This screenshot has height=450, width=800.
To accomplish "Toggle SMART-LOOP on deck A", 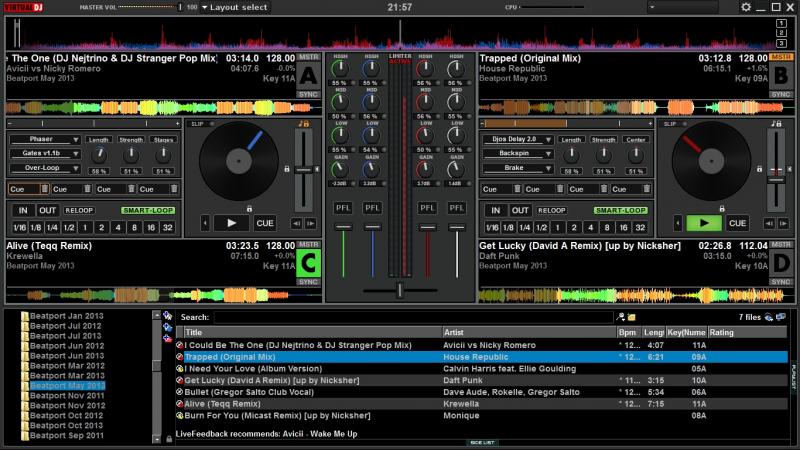I will [148, 210].
